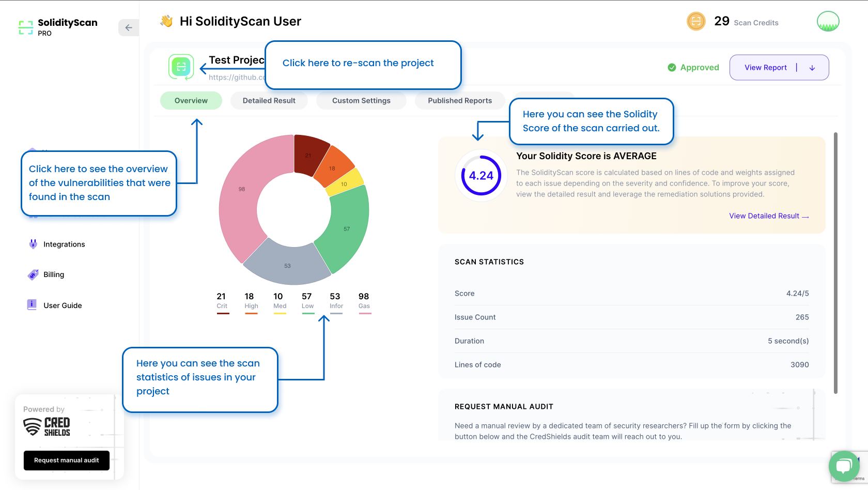Open the Detailed Result tab
Viewport: 868px width, 490px height.
click(269, 101)
